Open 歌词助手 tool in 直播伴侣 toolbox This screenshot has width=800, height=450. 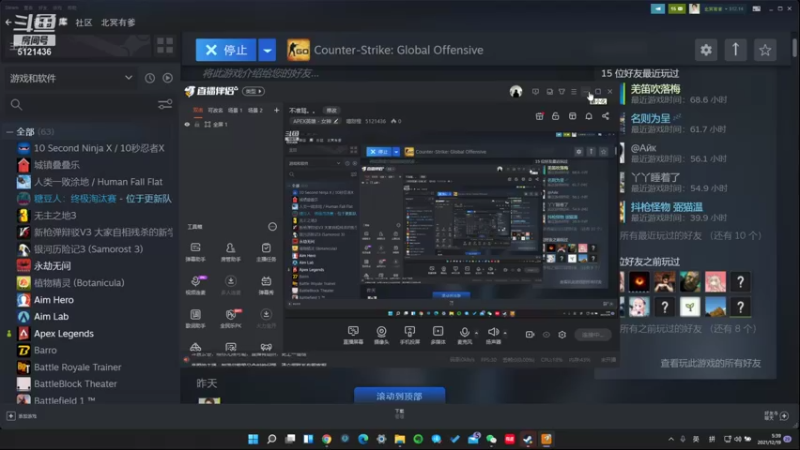(x=195, y=318)
